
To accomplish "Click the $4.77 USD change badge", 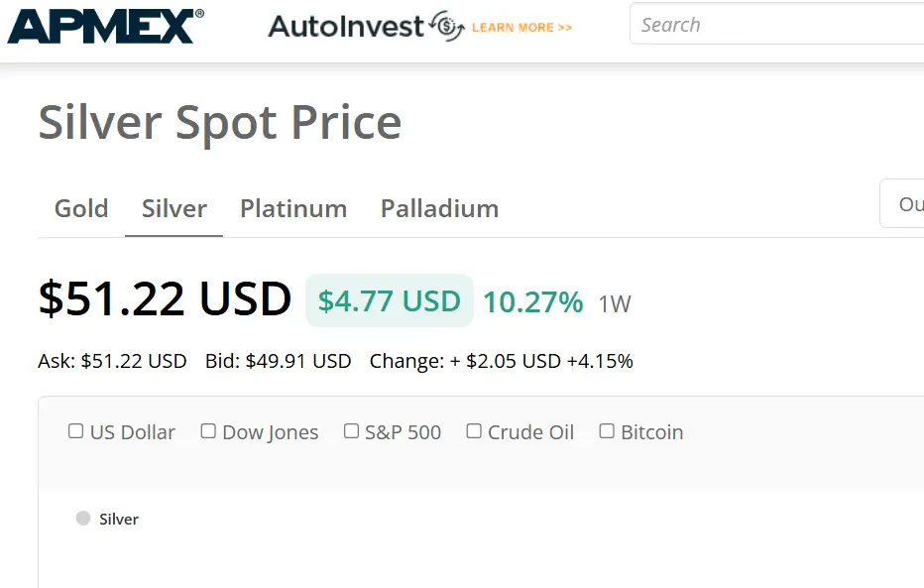I will pos(390,300).
